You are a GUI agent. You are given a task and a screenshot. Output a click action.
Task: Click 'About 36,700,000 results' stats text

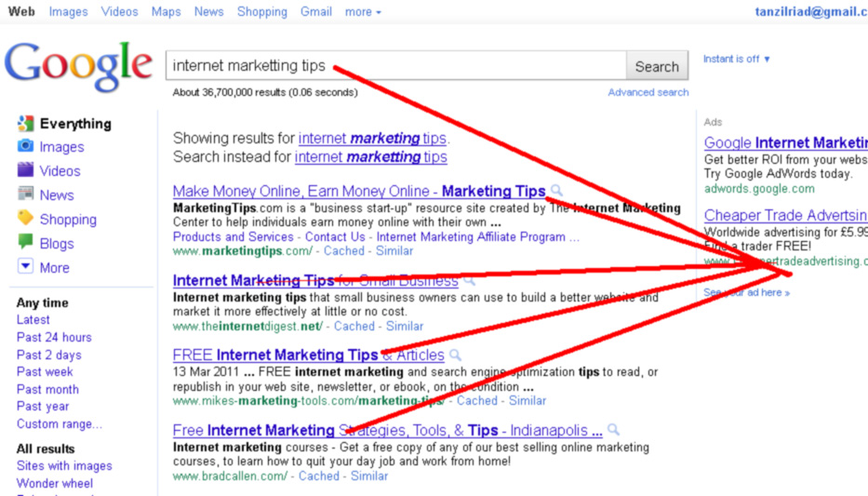pyautogui.click(x=264, y=92)
